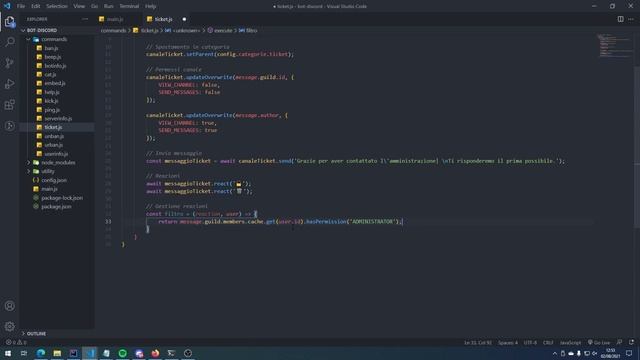Image resolution: width=640 pixels, height=360 pixels.
Task: Click commands in the breadcrumb path
Action: point(113,31)
